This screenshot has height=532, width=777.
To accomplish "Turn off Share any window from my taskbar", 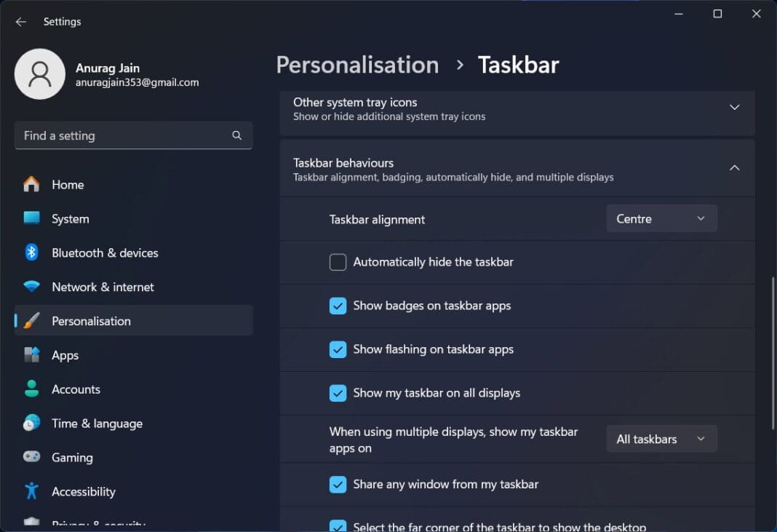I will click(338, 484).
